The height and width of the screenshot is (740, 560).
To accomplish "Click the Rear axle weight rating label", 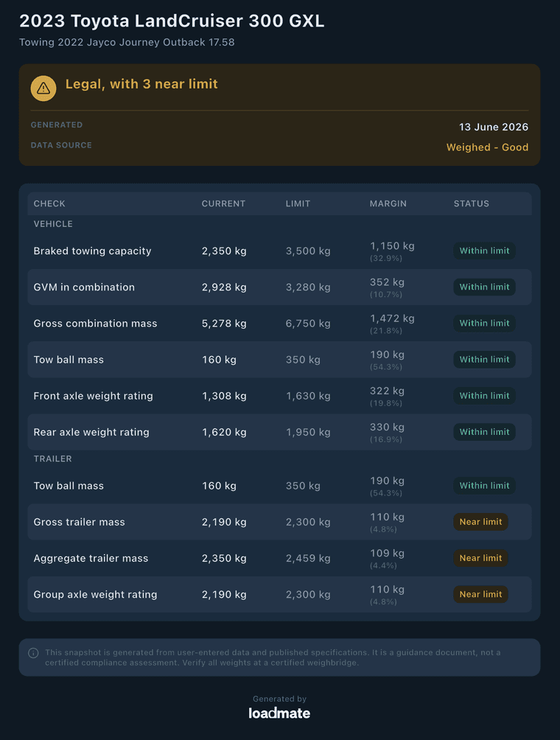I will click(x=91, y=433).
